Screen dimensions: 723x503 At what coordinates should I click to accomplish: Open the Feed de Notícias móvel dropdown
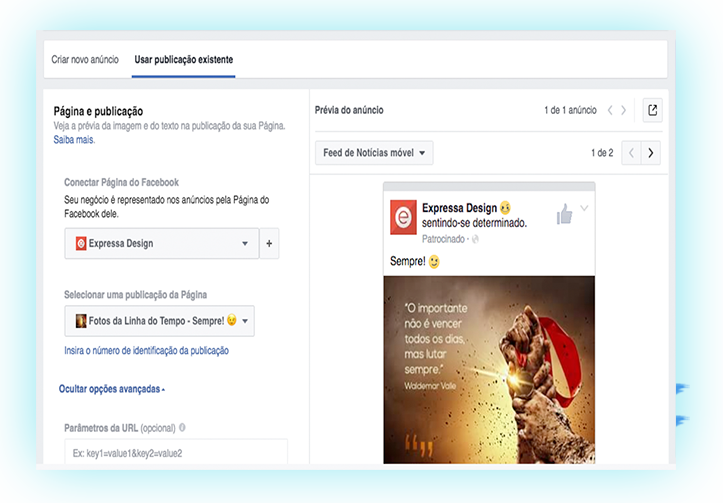374,153
